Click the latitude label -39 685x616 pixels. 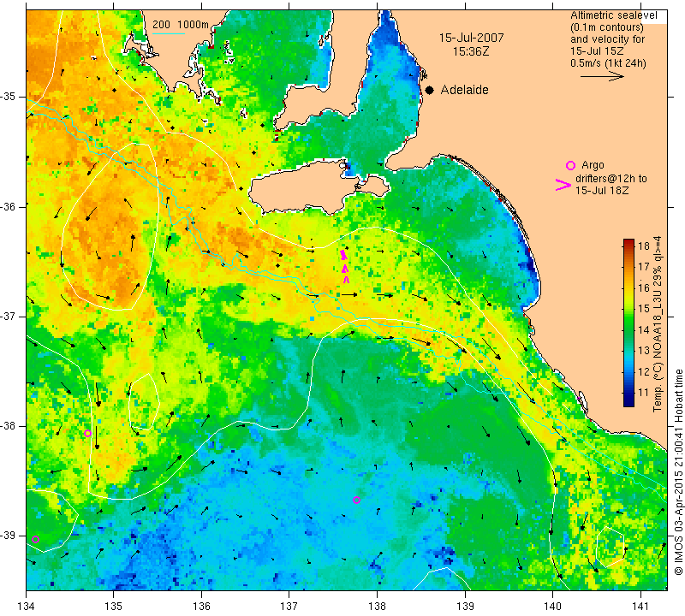pyautogui.click(x=8, y=536)
